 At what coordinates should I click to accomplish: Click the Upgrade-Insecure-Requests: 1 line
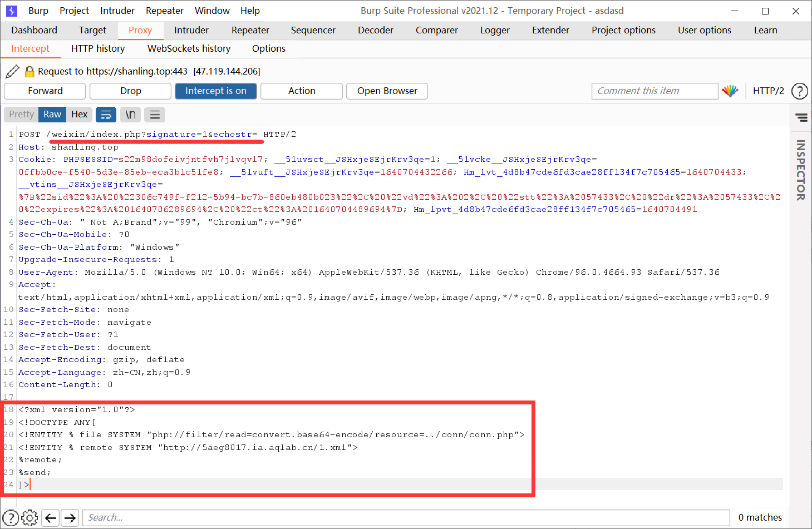point(96,259)
